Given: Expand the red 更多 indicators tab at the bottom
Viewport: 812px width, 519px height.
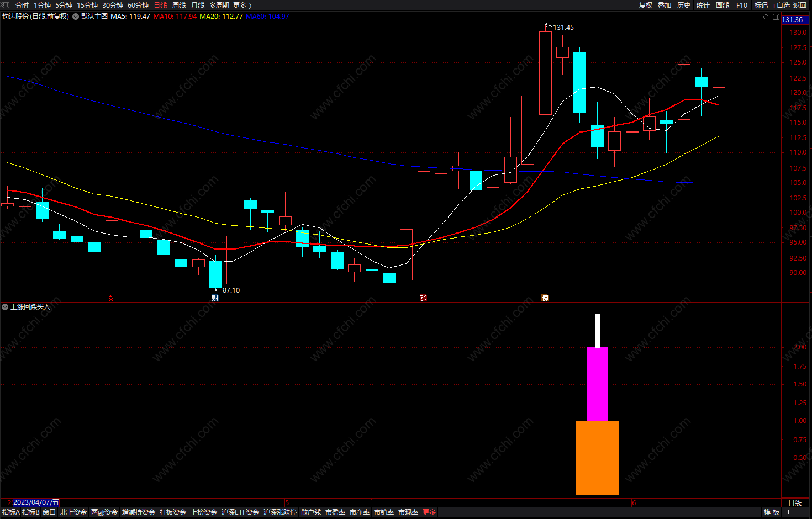Looking at the screenshot, I should [x=429, y=512].
